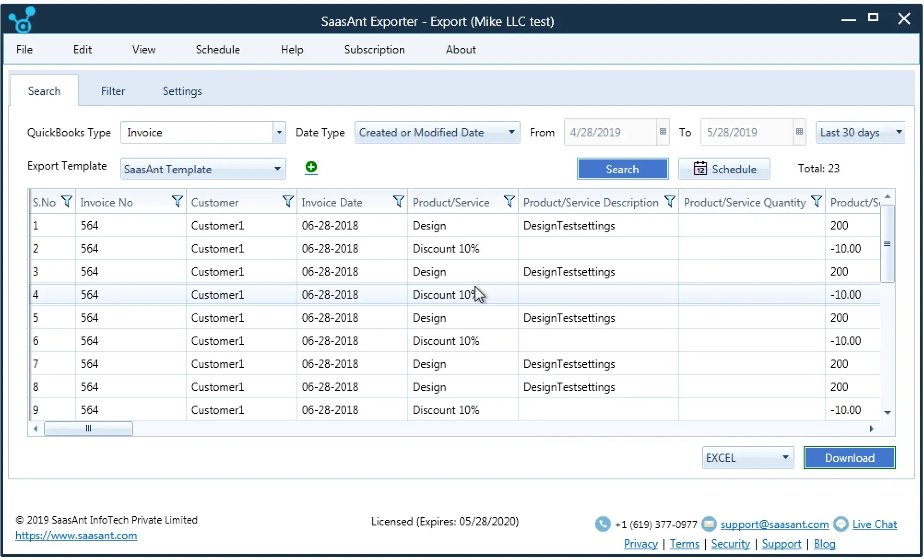The width and height of the screenshot is (924, 560).
Task: Filter the Invoice No column
Action: tap(178, 201)
